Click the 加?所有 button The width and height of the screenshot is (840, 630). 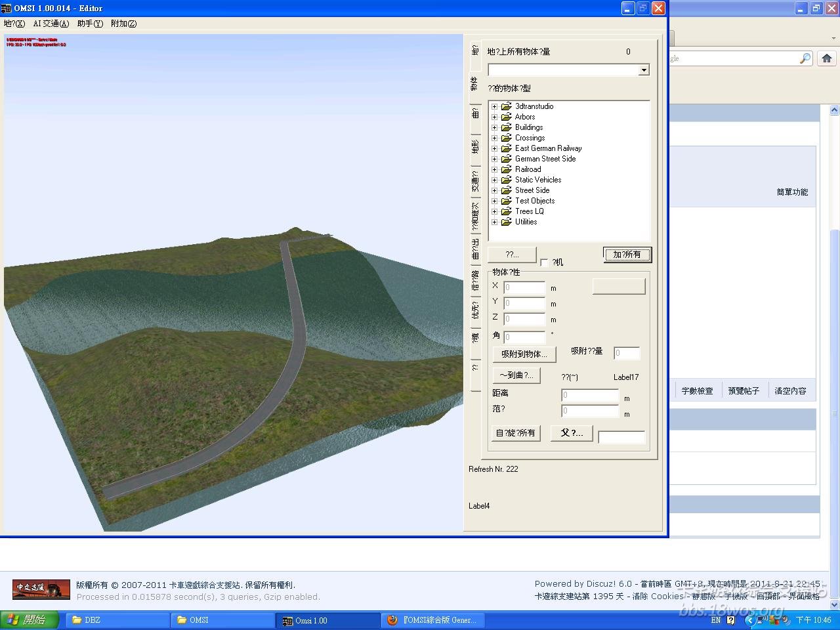(627, 255)
